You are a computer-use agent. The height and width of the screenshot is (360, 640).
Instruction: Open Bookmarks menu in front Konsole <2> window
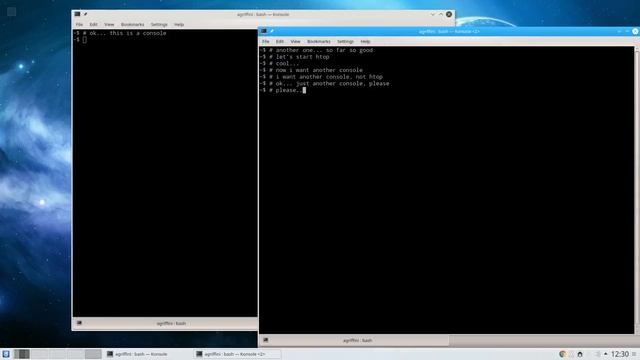pyautogui.click(x=319, y=42)
